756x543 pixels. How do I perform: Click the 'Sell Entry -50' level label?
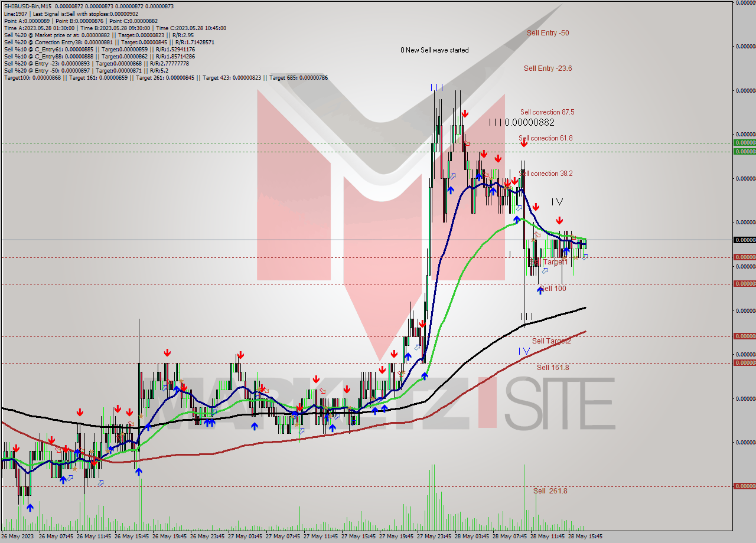coord(548,33)
